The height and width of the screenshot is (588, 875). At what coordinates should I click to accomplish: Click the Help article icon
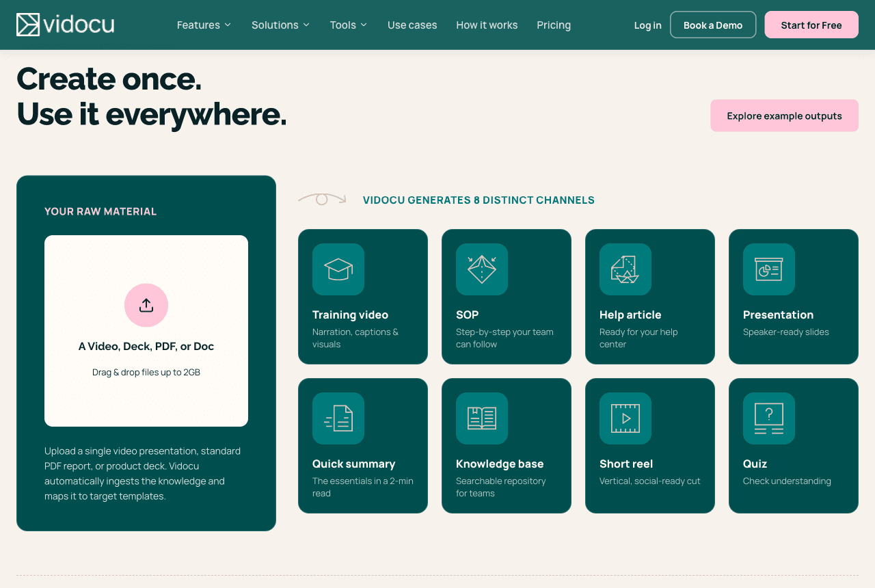coord(625,269)
